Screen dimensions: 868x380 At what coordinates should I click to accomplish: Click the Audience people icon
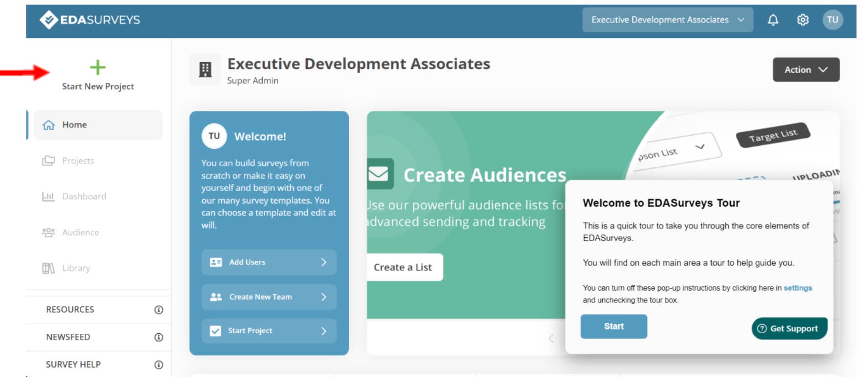pyautogui.click(x=49, y=232)
